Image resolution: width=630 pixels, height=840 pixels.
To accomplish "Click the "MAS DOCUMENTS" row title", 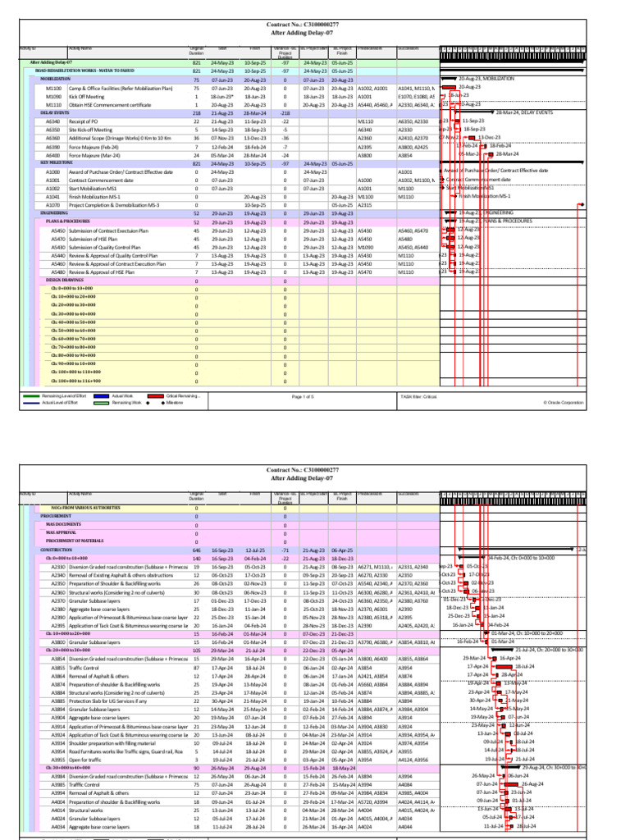I will 64,524.
